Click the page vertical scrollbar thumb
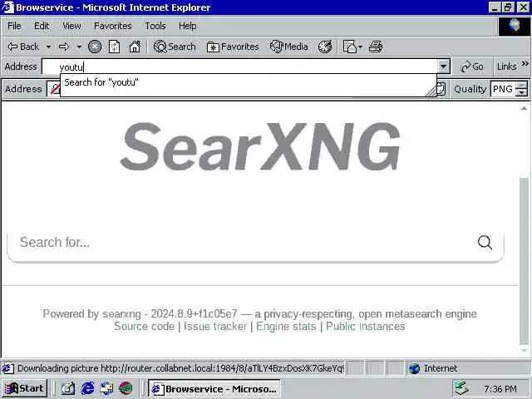The width and height of the screenshot is (532, 399). click(x=525, y=260)
